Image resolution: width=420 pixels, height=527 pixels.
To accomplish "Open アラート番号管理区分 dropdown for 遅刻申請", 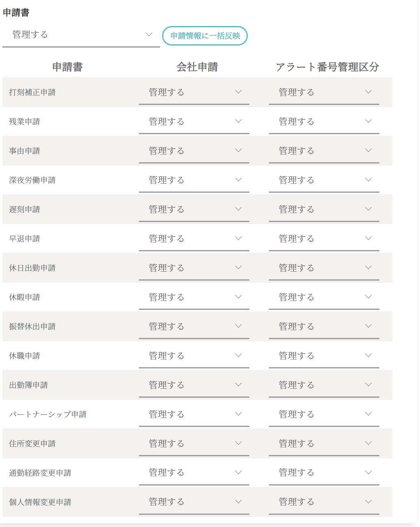I will point(324,209).
